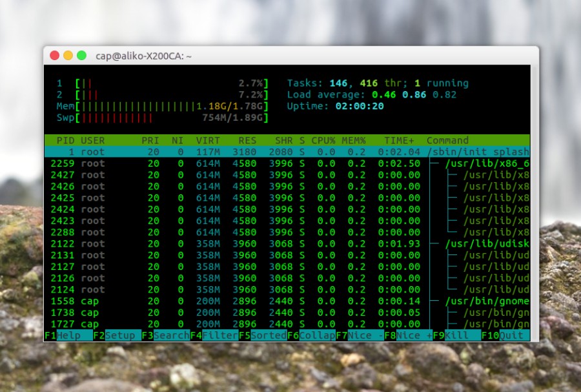This screenshot has height=392, width=581.
Task: Click the terminal title cap@aliko-X200CA
Action: (144, 56)
